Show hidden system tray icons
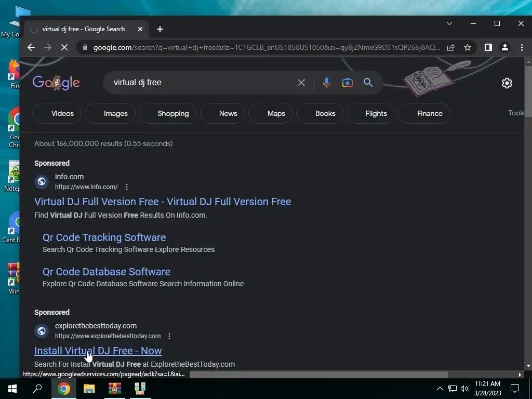Viewport: 532px width, 399px height. tap(440, 389)
